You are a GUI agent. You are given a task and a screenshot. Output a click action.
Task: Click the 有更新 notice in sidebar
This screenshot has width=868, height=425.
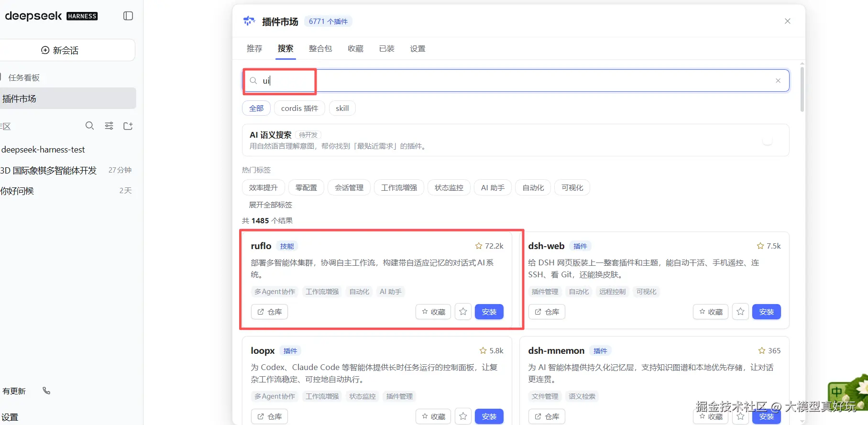[x=14, y=391]
